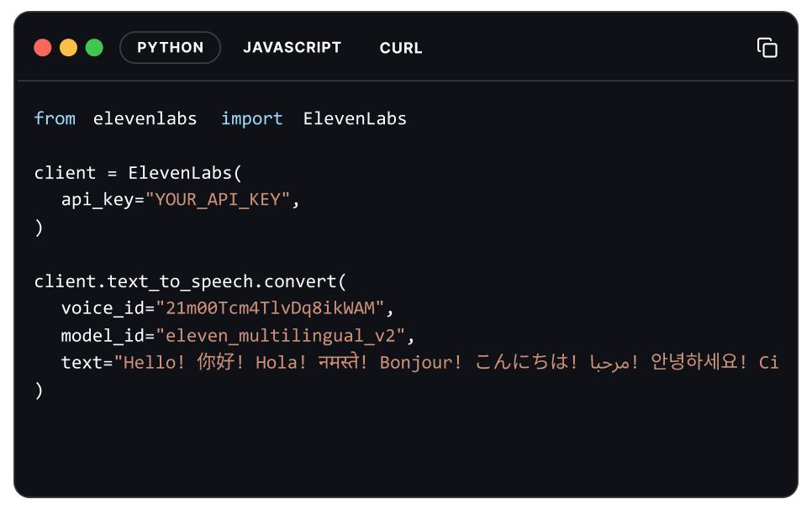The image size is (812, 509).
Task: Click "Hello!" in the text string
Action: tap(154, 363)
